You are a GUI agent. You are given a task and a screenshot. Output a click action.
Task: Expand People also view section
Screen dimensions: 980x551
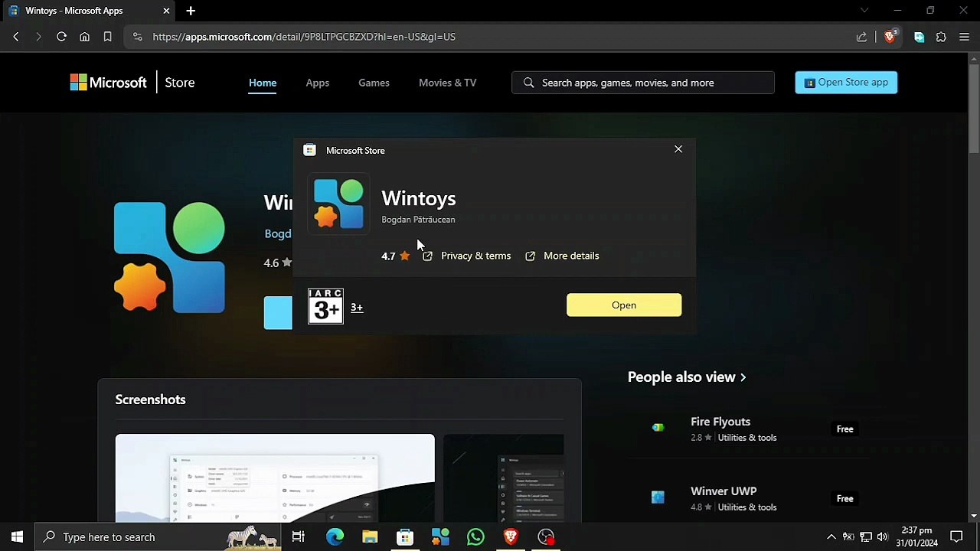click(x=687, y=377)
